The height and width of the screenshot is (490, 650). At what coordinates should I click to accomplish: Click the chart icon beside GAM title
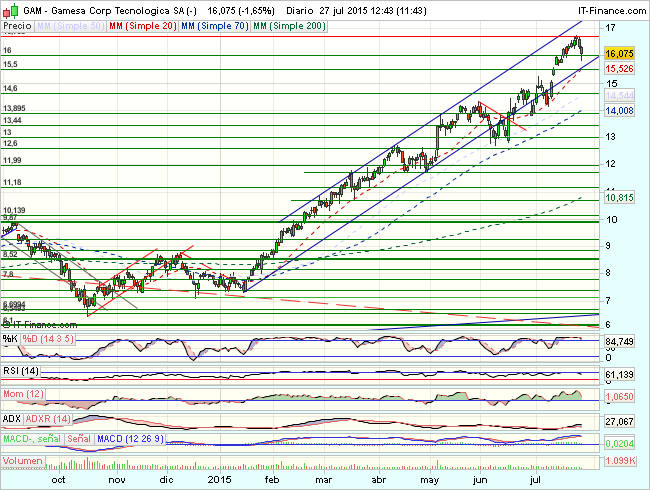coord(7,7)
